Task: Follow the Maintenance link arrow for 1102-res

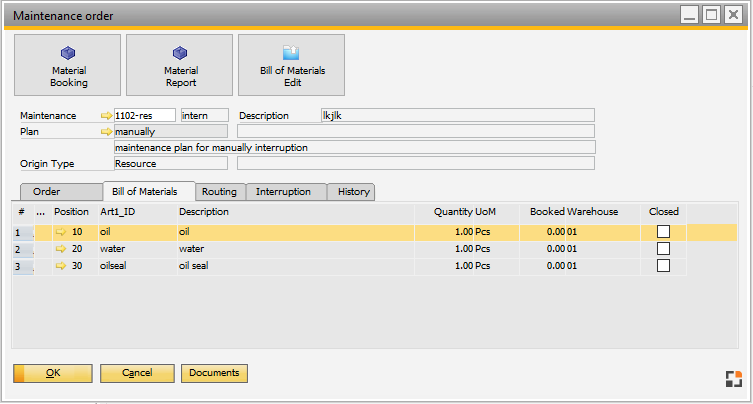Action: point(107,116)
